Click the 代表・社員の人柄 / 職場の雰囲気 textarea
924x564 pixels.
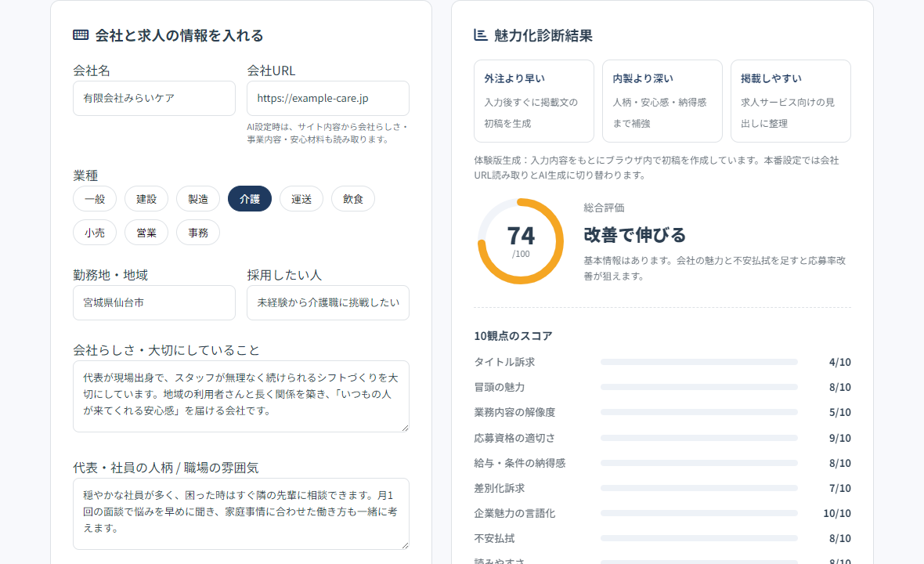pos(241,513)
